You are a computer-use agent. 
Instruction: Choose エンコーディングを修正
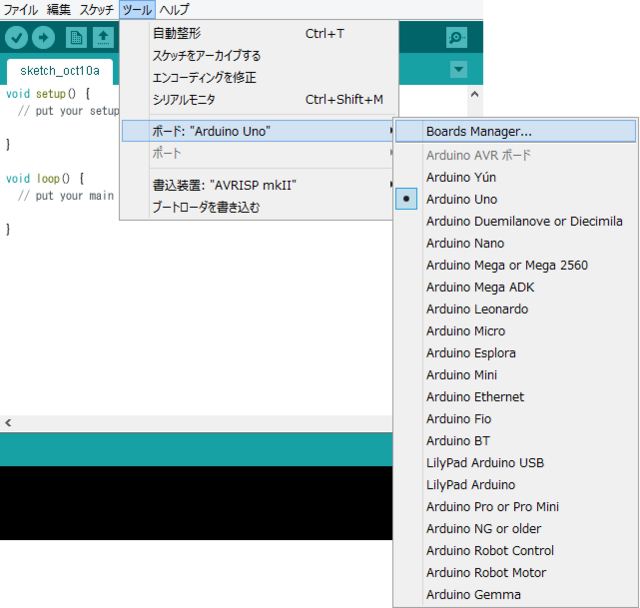pos(259,78)
